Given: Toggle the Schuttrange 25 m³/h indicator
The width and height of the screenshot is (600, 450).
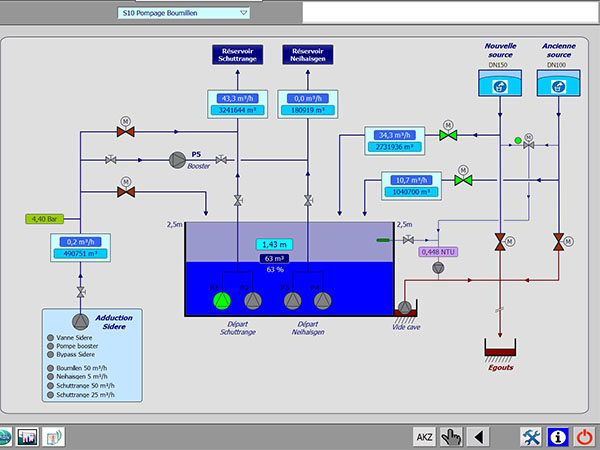Looking at the screenshot, I should 50,395.
